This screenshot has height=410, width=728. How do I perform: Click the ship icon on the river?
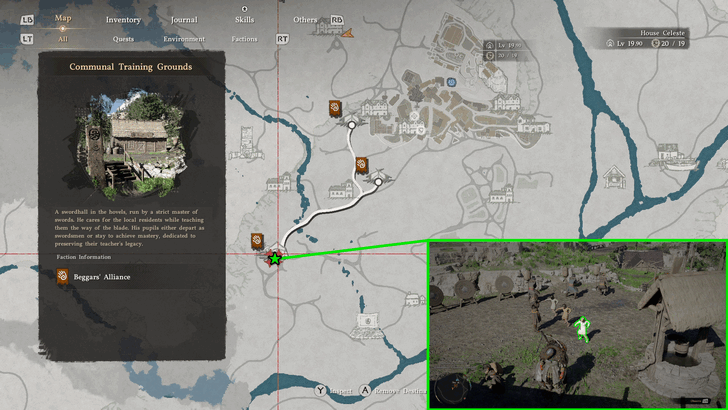675,156
